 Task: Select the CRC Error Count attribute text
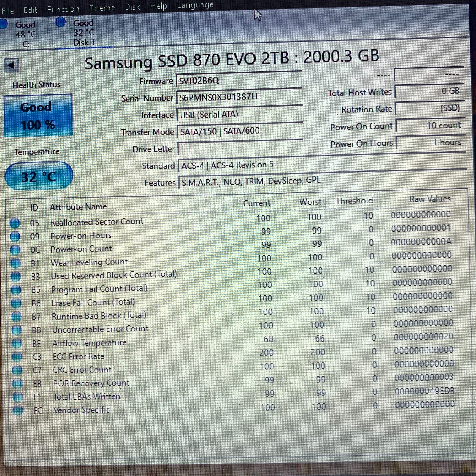pyautogui.click(x=82, y=370)
